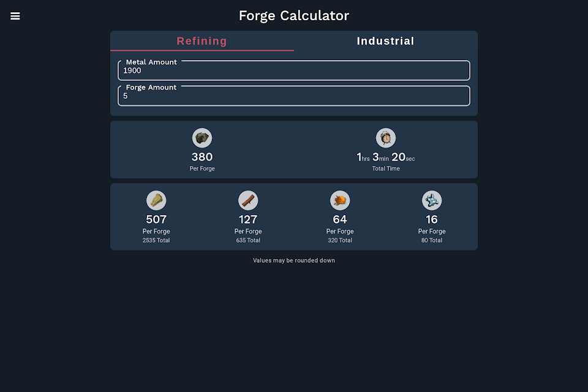Image resolution: width=588 pixels, height=392 pixels.
Task: Click the blue AnglerGel icon
Action: (x=432, y=200)
